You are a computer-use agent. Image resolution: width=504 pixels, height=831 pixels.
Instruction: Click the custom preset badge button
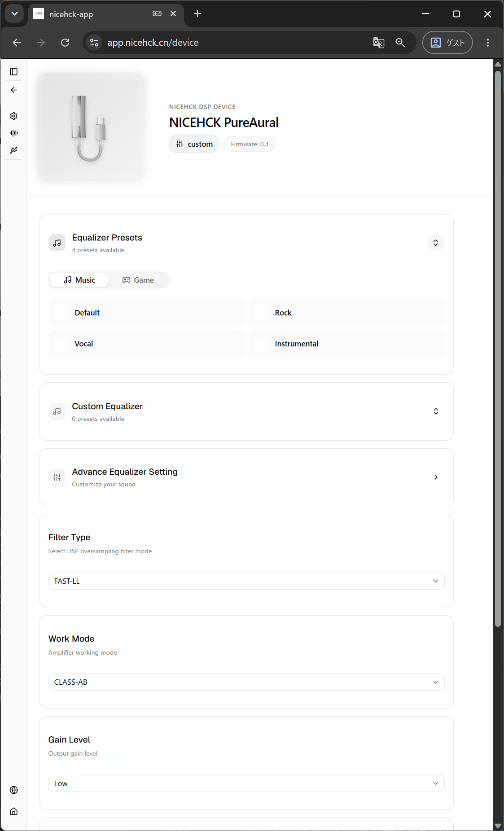pyautogui.click(x=194, y=144)
